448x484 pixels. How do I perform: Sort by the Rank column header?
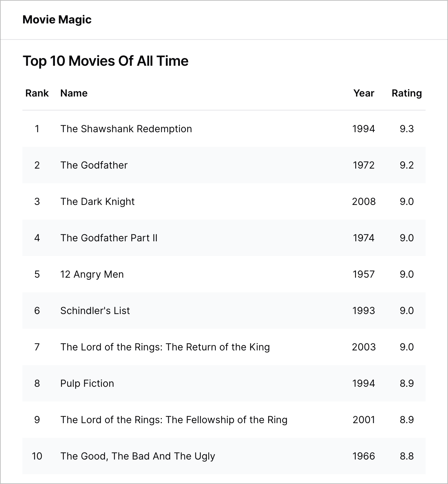(37, 93)
